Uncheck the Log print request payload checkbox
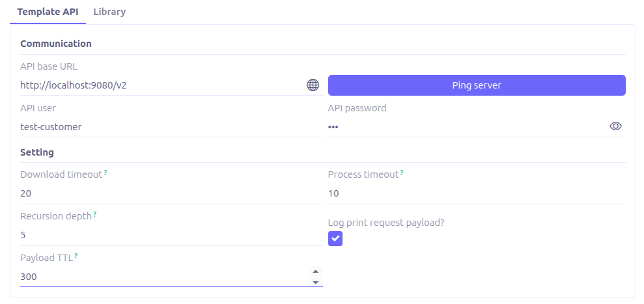The height and width of the screenshot is (304, 644). [x=335, y=239]
